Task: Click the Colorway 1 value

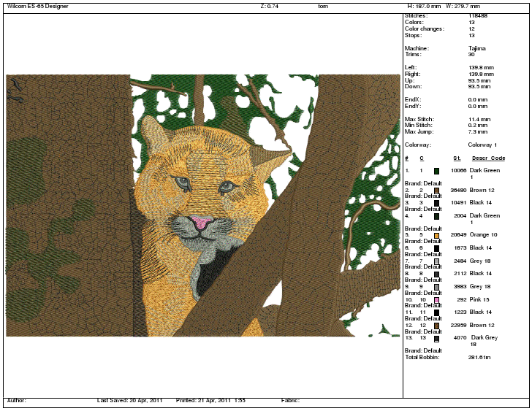Action: (x=482, y=145)
